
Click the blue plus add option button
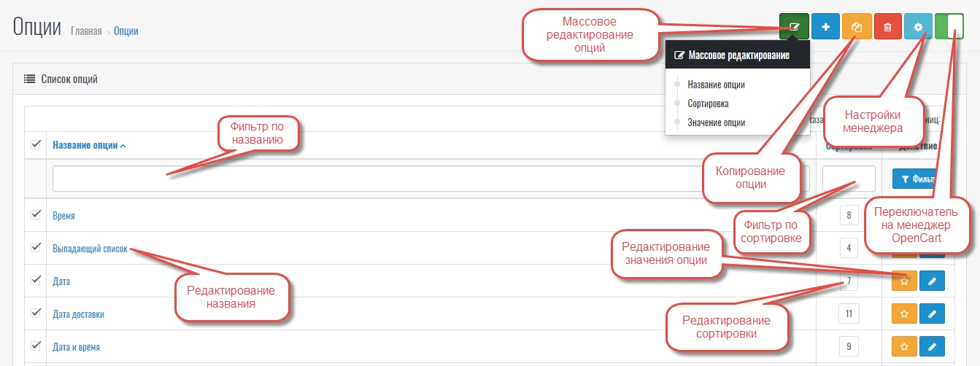[825, 27]
